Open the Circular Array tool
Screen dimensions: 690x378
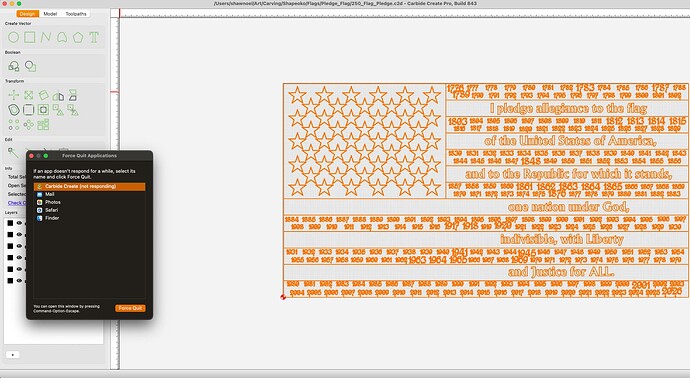click(29, 125)
